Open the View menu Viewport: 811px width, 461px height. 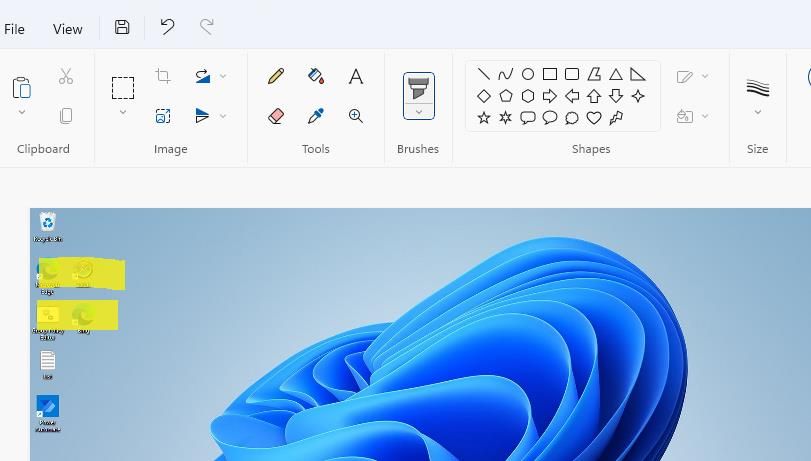coord(67,29)
